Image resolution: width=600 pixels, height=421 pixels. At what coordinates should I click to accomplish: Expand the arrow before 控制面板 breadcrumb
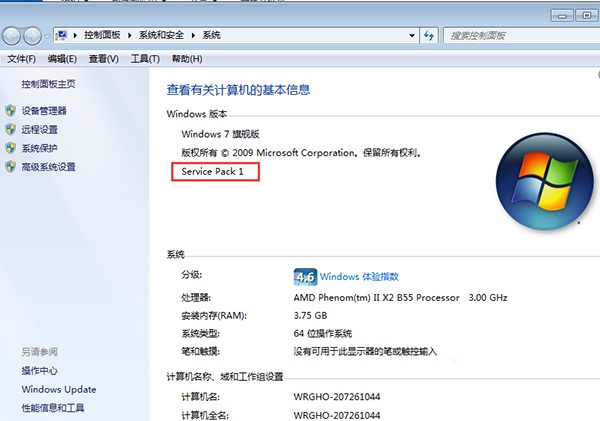click(75, 36)
